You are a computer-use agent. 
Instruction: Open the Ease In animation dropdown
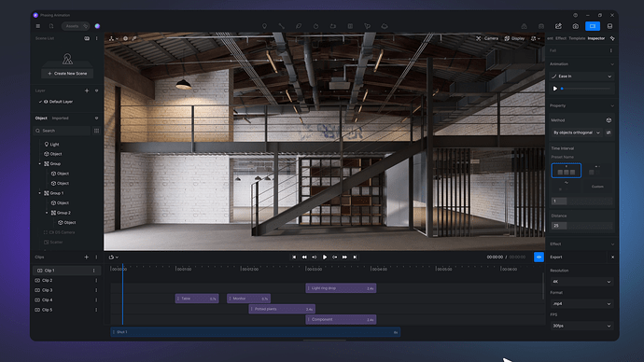tap(581, 77)
